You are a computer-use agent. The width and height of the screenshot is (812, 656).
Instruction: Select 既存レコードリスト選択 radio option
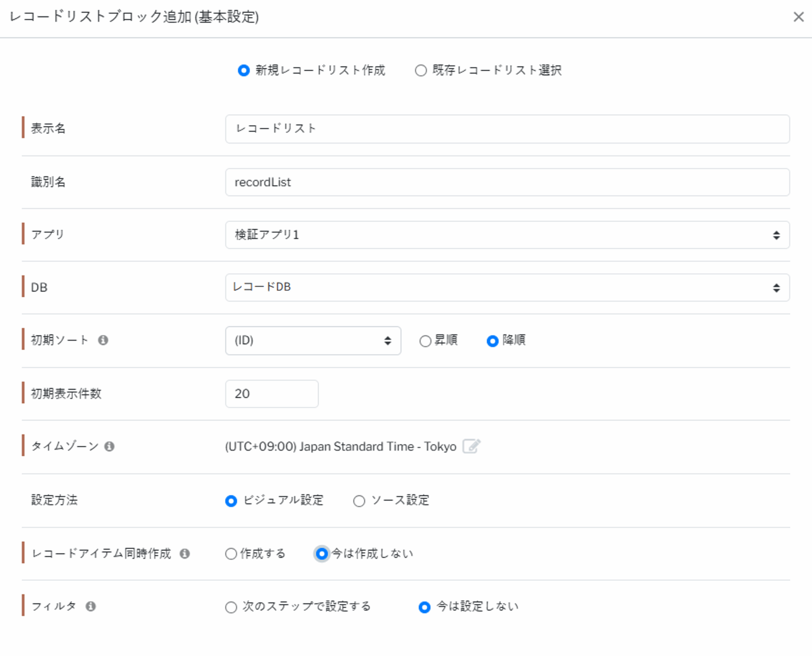pyautogui.click(x=421, y=71)
